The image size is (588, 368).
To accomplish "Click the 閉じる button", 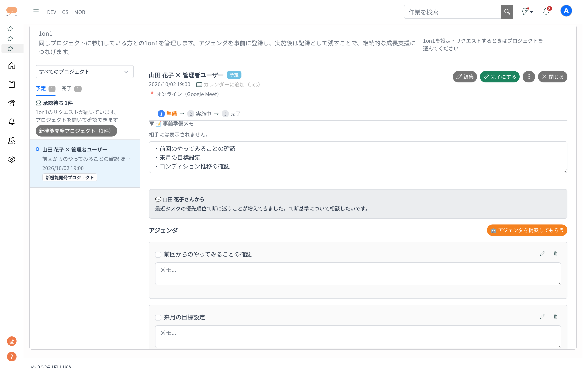I will pyautogui.click(x=553, y=77).
